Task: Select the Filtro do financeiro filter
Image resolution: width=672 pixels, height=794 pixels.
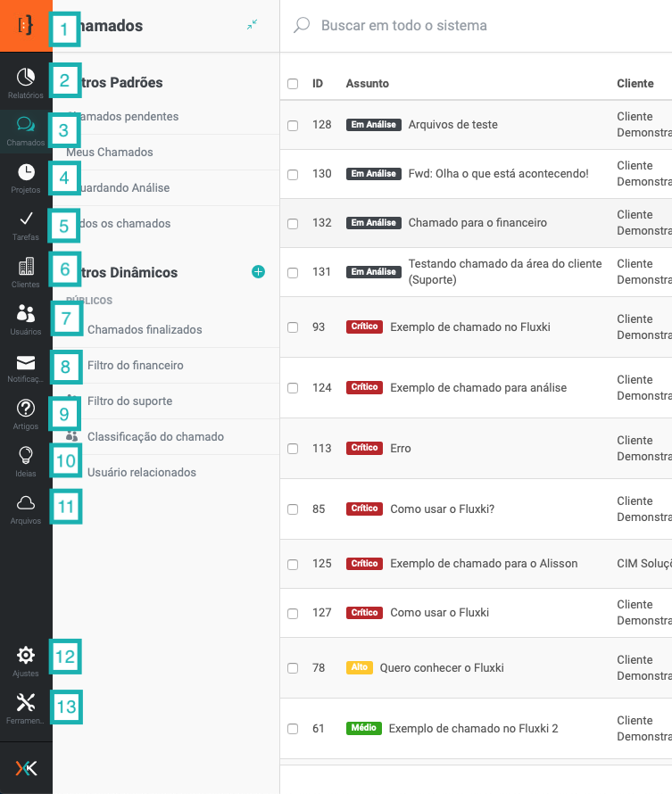Action: point(136,366)
